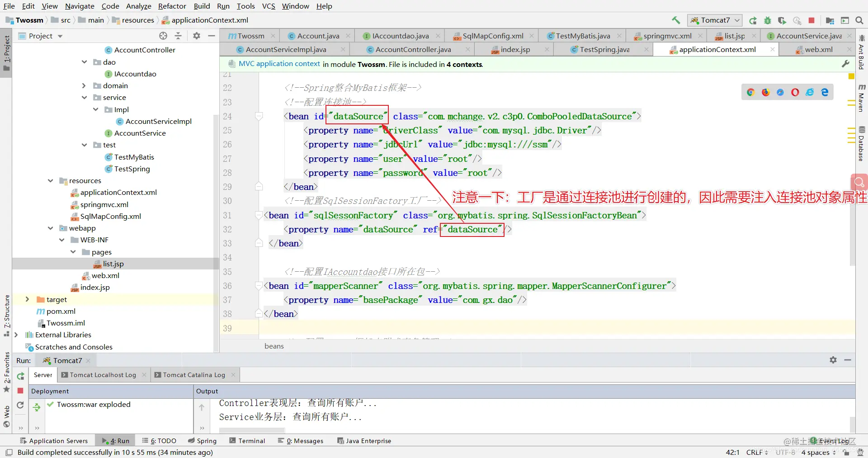Collapse the Impl folder
The image size is (868, 458).
coord(95,109)
